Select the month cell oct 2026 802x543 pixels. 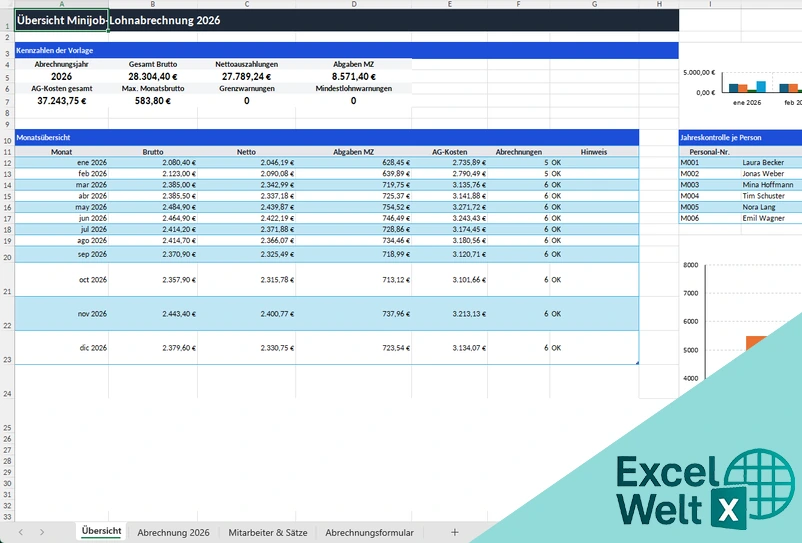61,280
